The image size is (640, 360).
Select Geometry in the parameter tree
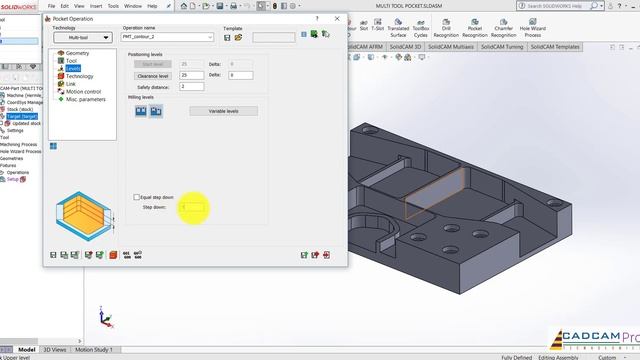point(77,53)
